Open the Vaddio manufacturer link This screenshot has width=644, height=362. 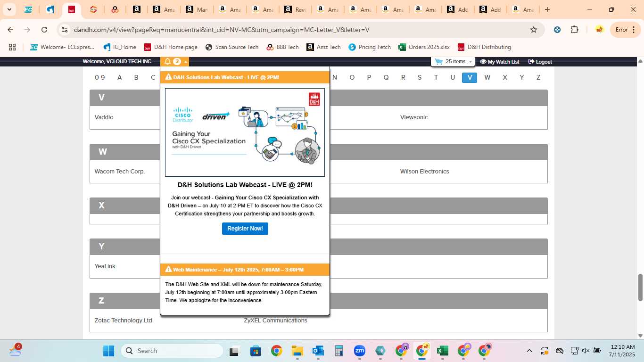click(x=104, y=117)
